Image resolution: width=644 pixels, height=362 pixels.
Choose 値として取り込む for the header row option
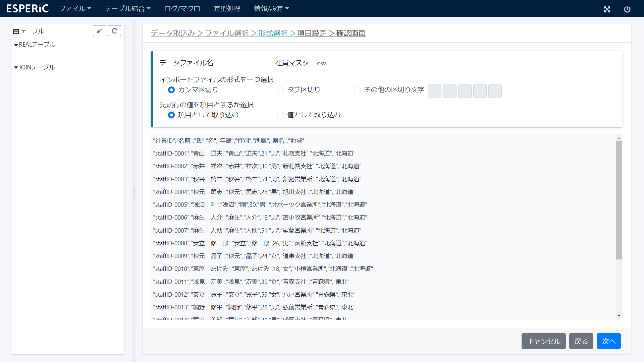280,115
